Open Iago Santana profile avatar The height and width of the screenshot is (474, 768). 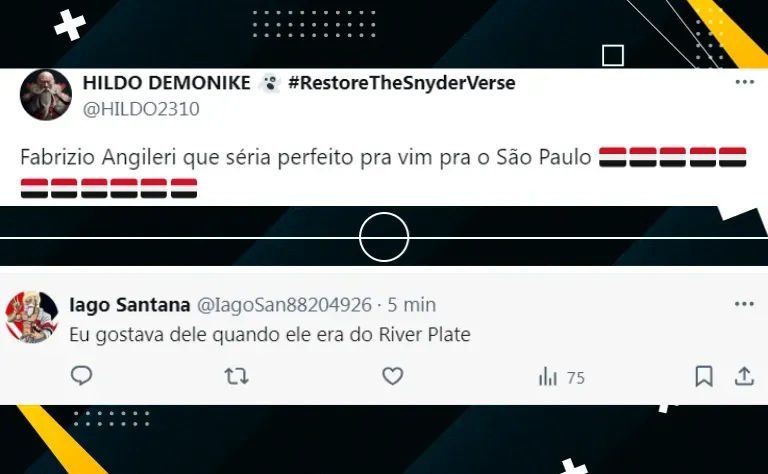tap(32, 317)
